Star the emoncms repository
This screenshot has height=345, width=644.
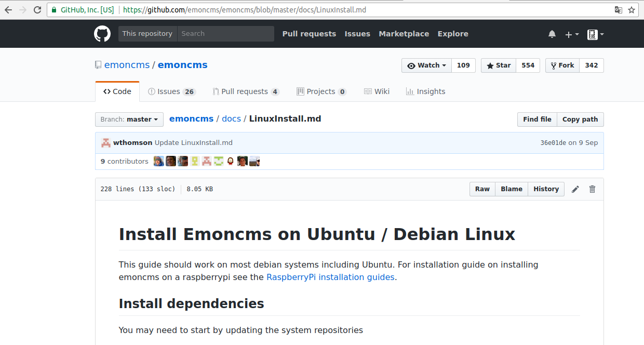click(x=499, y=65)
